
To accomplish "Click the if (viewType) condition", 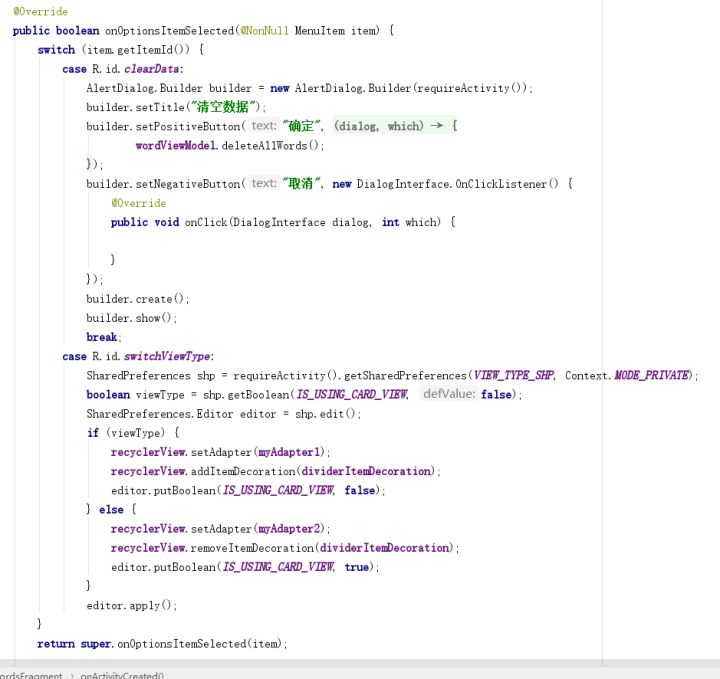I will tap(125, 433).
